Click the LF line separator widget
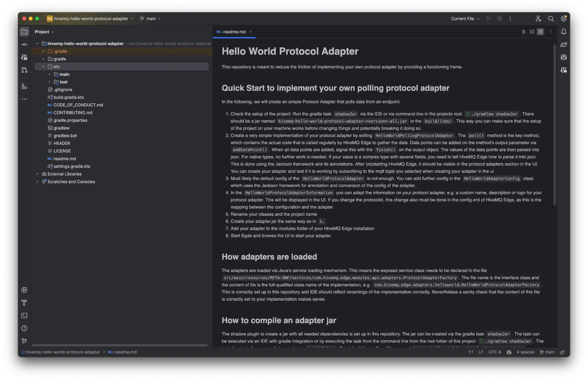588x381 pixels. click(x=481, y=352)
